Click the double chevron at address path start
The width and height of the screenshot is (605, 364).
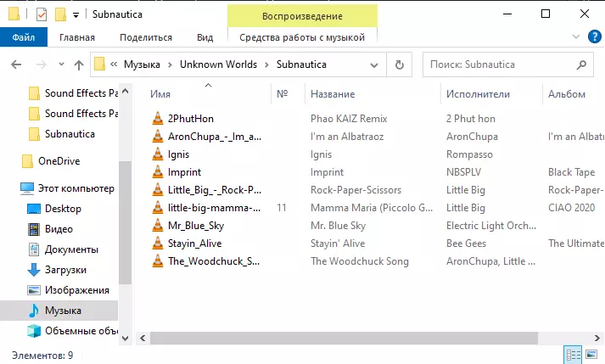tap(114, 64)
